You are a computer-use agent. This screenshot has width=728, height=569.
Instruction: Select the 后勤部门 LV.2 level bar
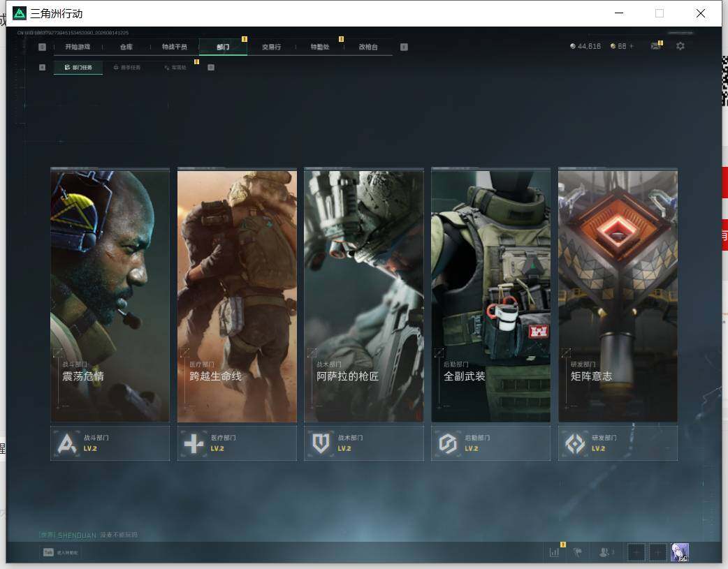click(x=490, y=444)
